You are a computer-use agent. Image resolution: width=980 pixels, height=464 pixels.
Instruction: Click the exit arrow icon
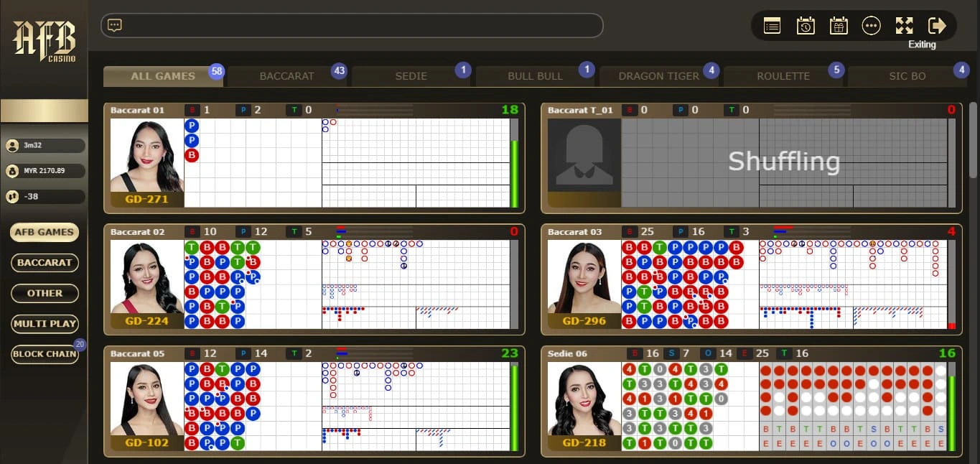[937, 26]
